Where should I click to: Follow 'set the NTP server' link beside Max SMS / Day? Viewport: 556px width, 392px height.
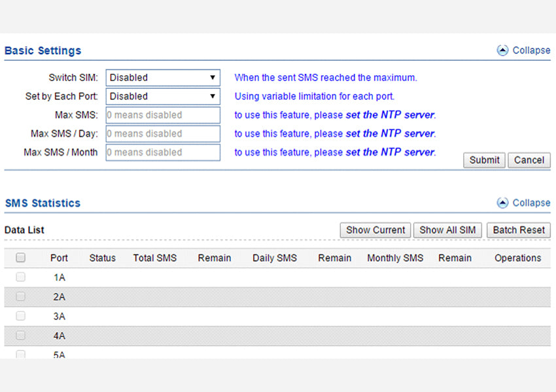tap(390, 133)
